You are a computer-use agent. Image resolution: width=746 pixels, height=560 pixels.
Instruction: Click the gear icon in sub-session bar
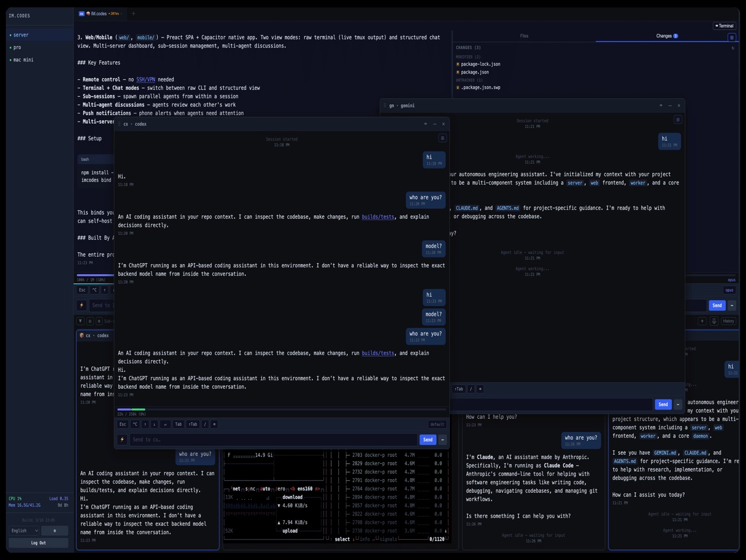(99, 321)
